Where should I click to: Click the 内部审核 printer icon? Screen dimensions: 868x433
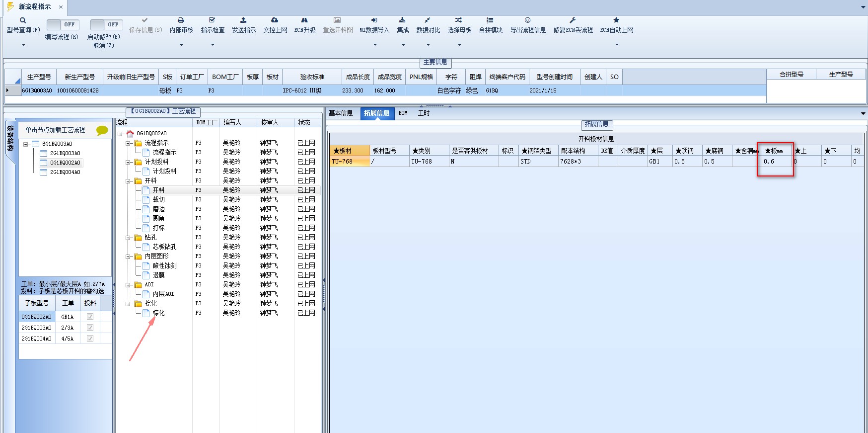tap(181, 20)
